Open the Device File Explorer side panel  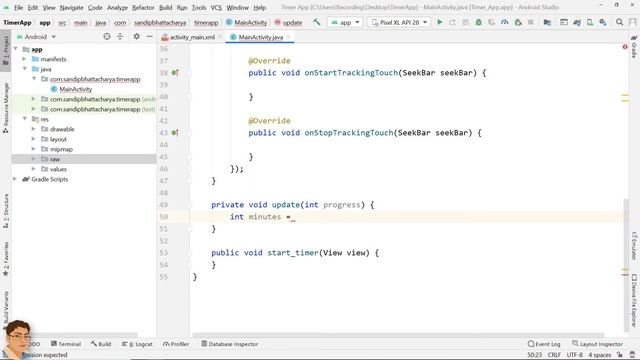tap(634, 300)
